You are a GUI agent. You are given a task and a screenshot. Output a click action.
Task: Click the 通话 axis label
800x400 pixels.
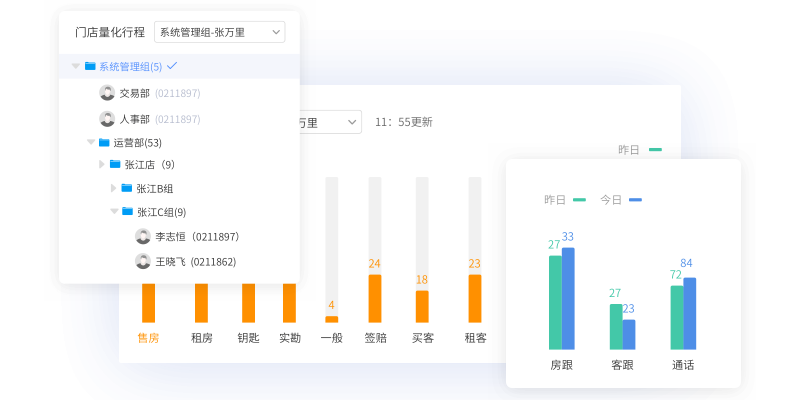pos(683,365)
